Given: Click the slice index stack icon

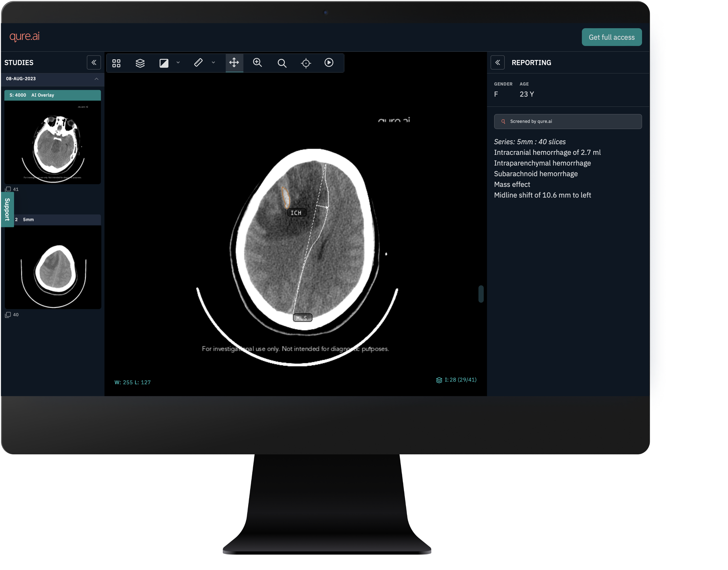Looking at the screenshot, I should 439,380.
